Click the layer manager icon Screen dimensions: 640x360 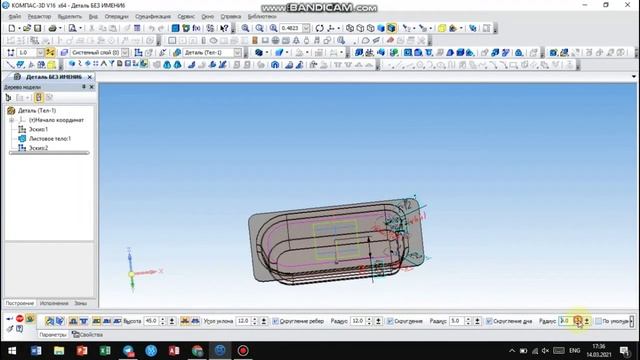(64, 53)
